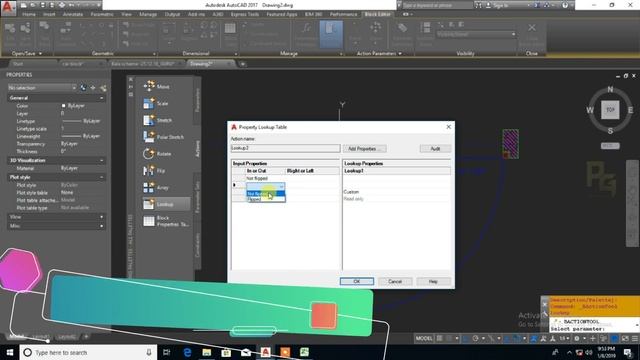The image size is (640, 360).
Task: Open the Home ribbon tab
Action: (29, 14)
